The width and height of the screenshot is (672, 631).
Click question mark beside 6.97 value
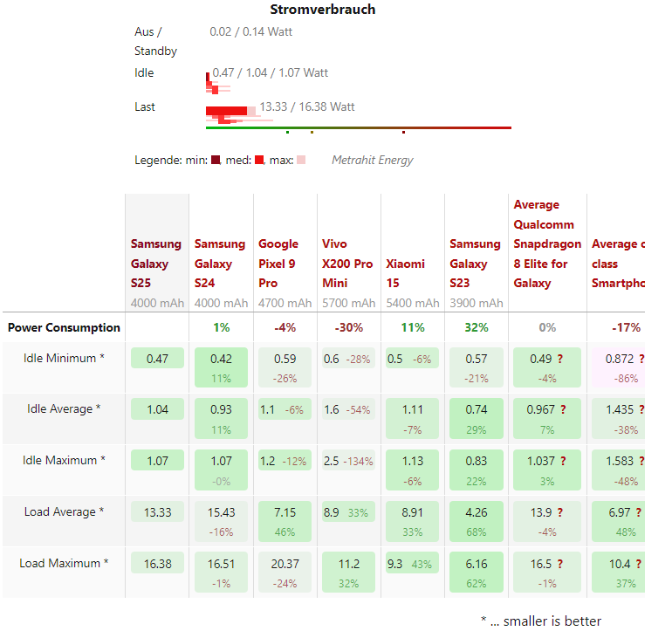pos(639,512)
